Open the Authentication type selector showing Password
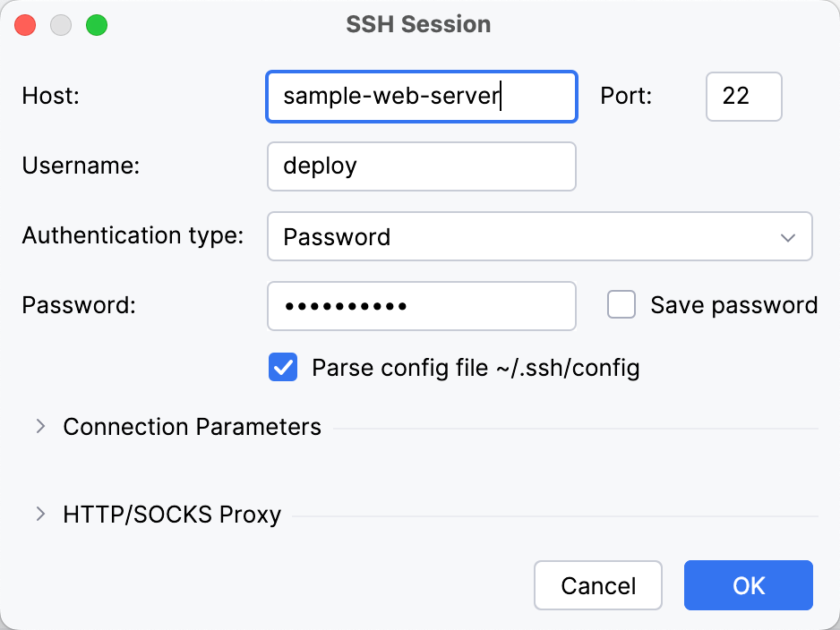Screen dimensions: 840x630 click(537, 236)
